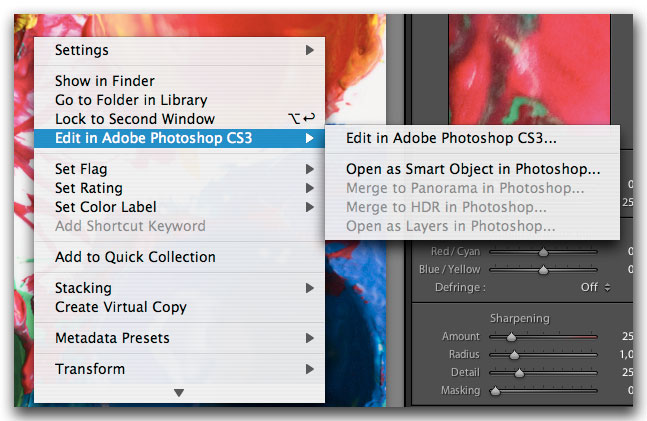
Task: Open the Stacking submenu
Action: click(179, 288)
